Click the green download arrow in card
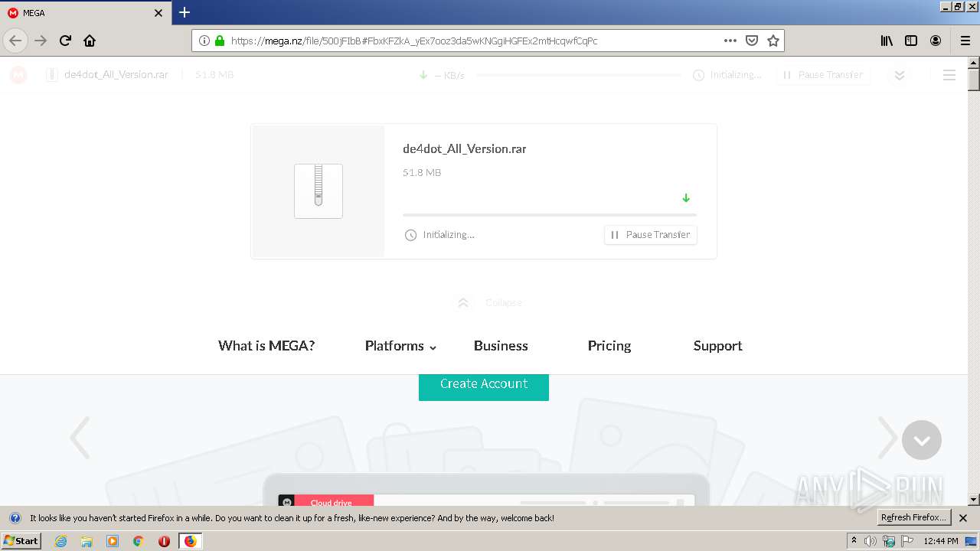This screenshot has width=980, height=551. [686, 198]
